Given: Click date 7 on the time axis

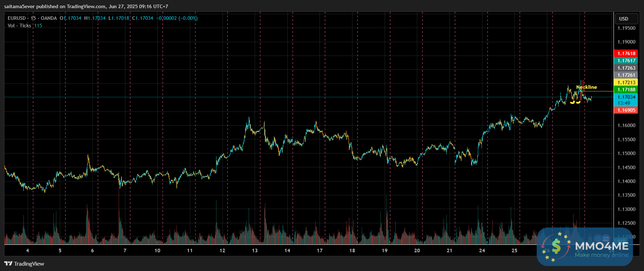Looking at the screenshot, I should pos(125,250).
